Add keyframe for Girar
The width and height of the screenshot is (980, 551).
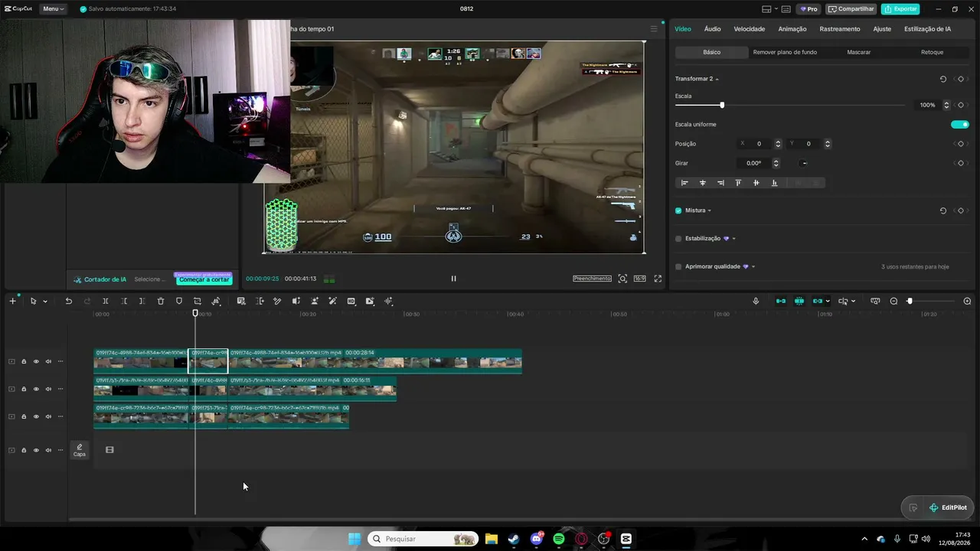pyautogui.click(x=961, y=163)
